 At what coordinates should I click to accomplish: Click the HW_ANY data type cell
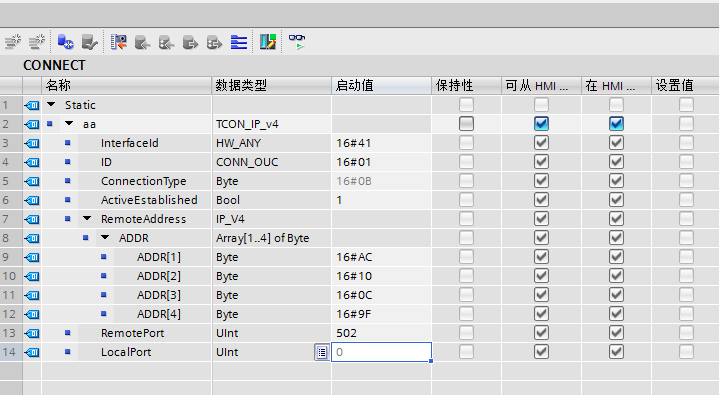[271, 143]
